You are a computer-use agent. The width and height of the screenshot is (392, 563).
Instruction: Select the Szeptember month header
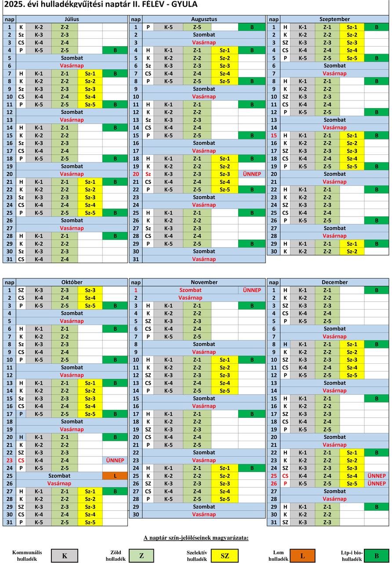335,19
